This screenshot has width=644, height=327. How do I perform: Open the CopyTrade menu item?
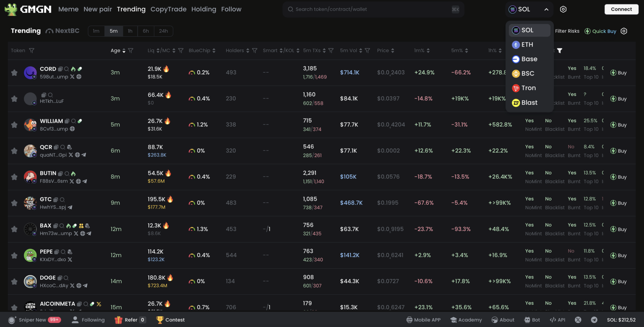coord(169,9)
